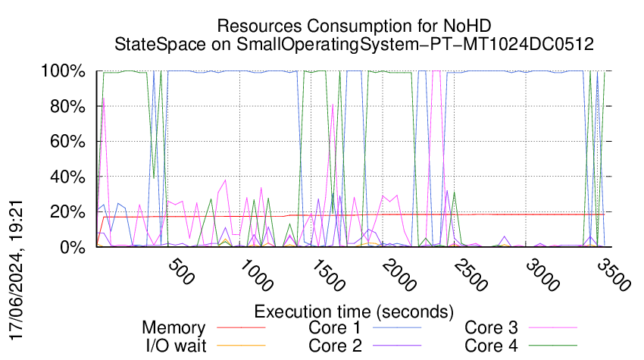
Task: Click the 'Memory' legend label
Action: (174, 328)
